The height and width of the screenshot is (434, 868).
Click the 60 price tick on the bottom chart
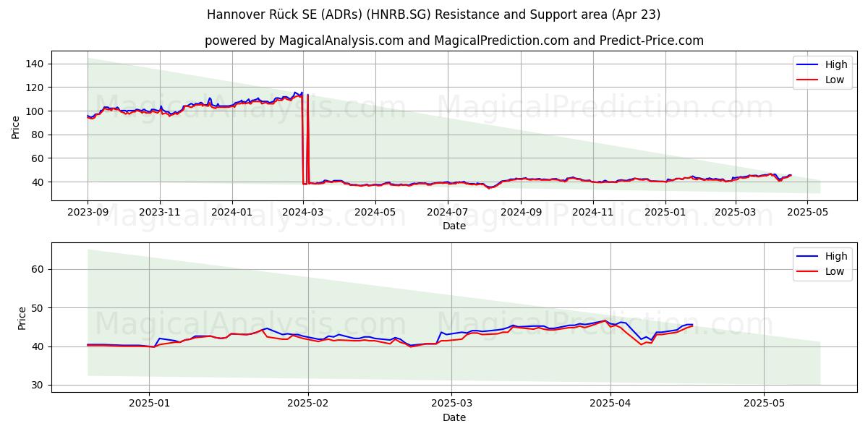[38, 269]
